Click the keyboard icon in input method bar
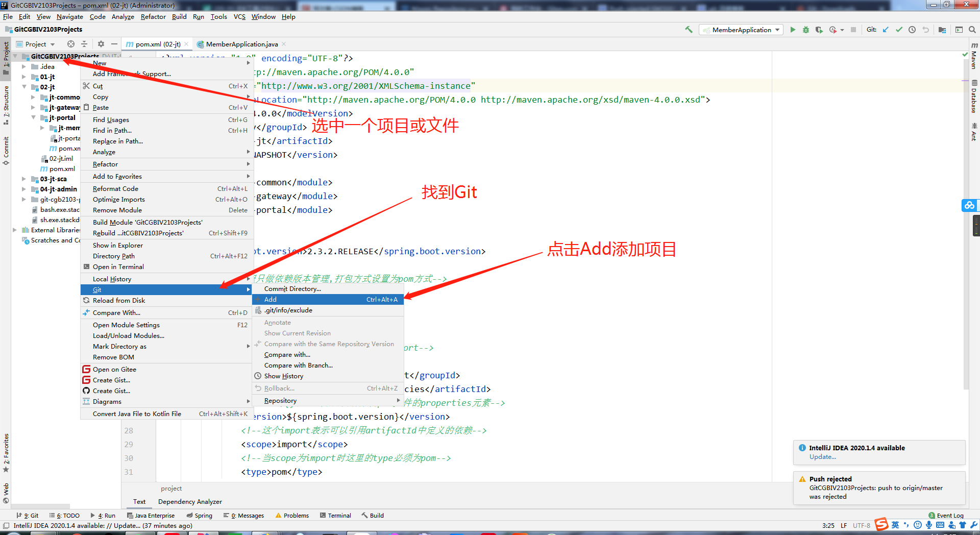980x535 pixels. coord(940,525)
